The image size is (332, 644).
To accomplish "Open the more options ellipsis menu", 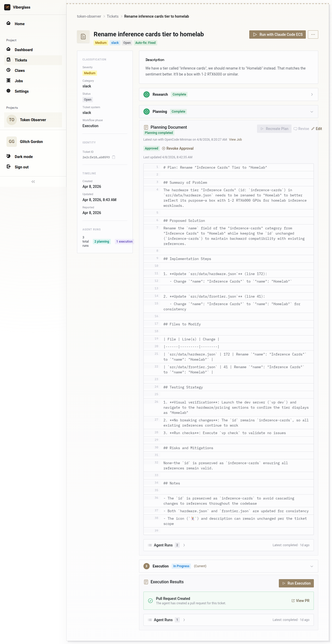I will pos(313,35).
